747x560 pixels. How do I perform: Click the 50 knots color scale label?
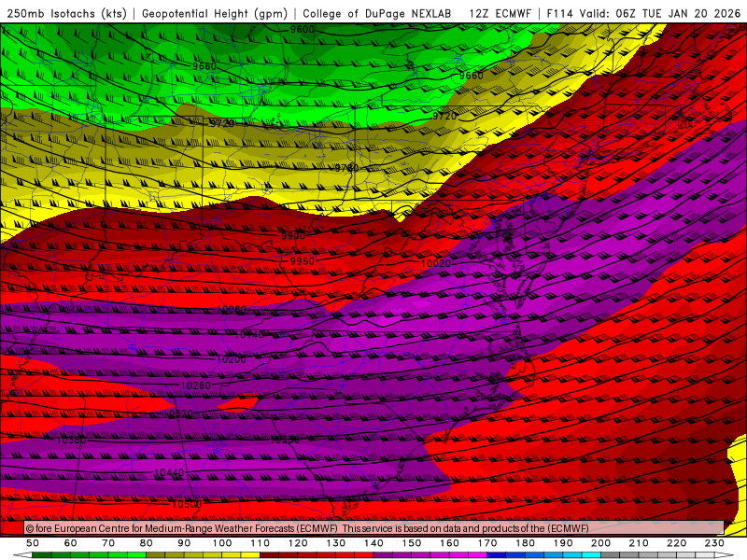(x=33, y=543)
